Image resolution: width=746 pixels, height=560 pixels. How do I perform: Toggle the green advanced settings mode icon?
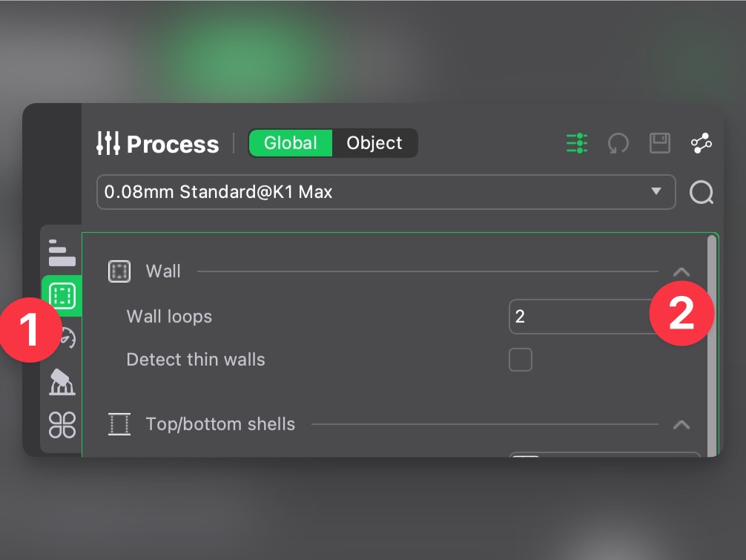click(576, 143)
